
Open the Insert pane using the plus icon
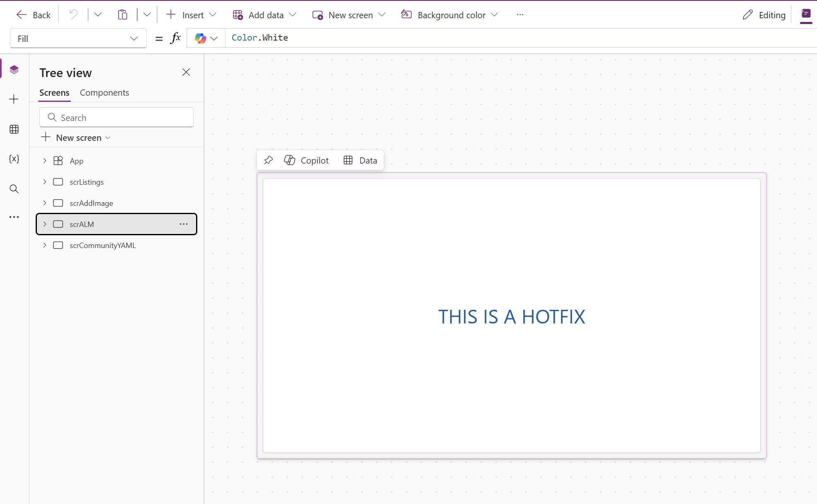14,99
